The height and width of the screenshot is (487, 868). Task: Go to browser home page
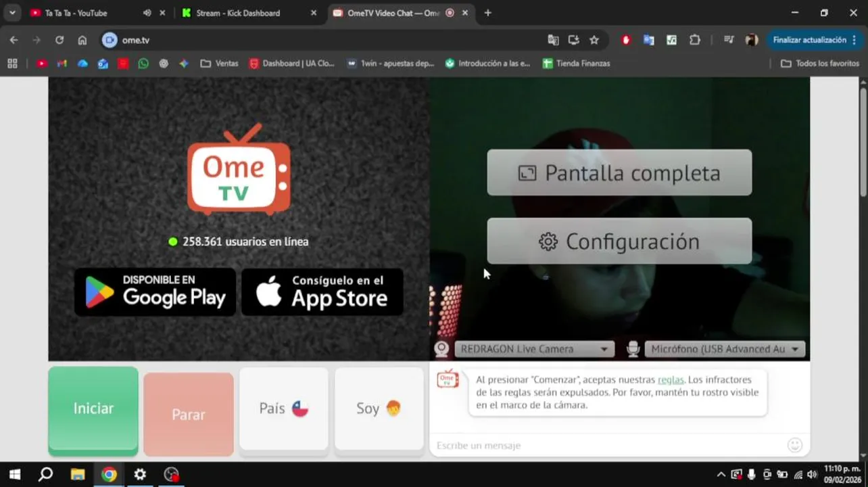coord(82,40)
